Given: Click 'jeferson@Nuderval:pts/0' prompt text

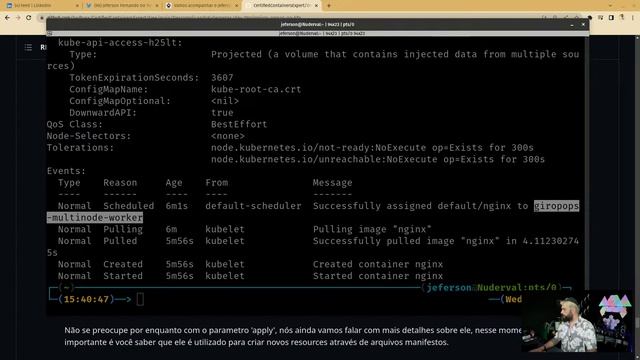Looking at the screenshot, I should pyautogui.click(x=491, y=288).
